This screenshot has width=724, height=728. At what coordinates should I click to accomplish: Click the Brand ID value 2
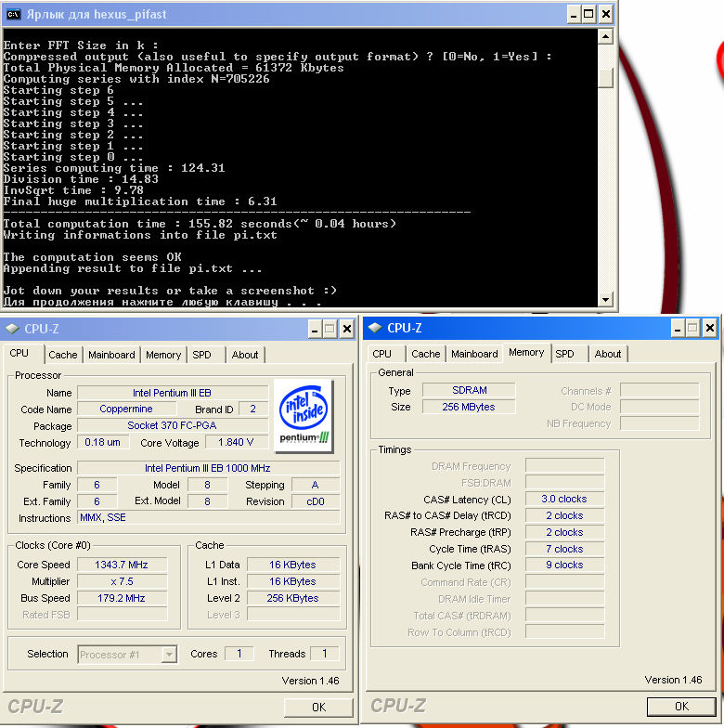pyautogui.click(x=252, y=409)
